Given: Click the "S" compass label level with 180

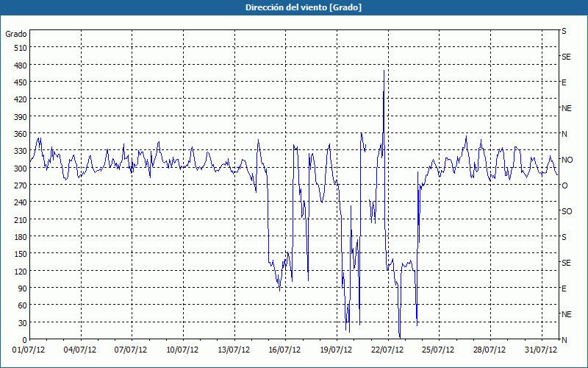Looking at the screenshot, I should coord(564,237).
